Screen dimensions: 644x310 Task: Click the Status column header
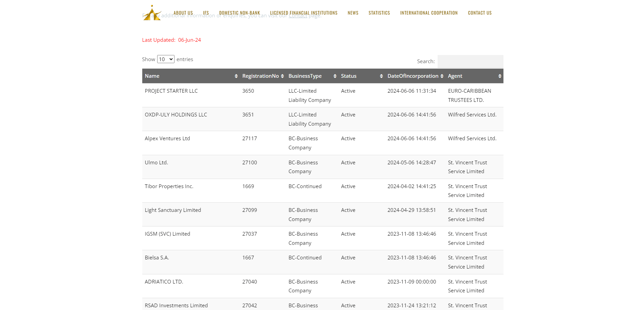[x=362, y=76]
